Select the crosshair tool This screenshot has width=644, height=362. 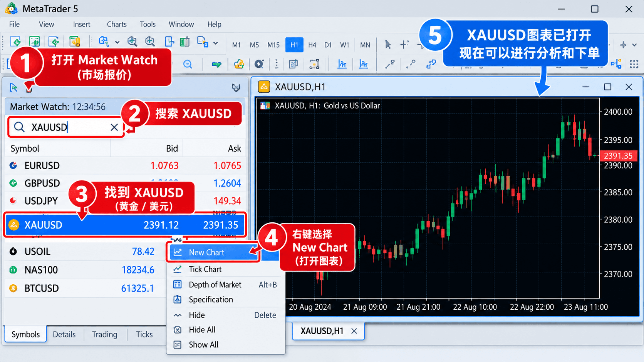tap(404, 45)
